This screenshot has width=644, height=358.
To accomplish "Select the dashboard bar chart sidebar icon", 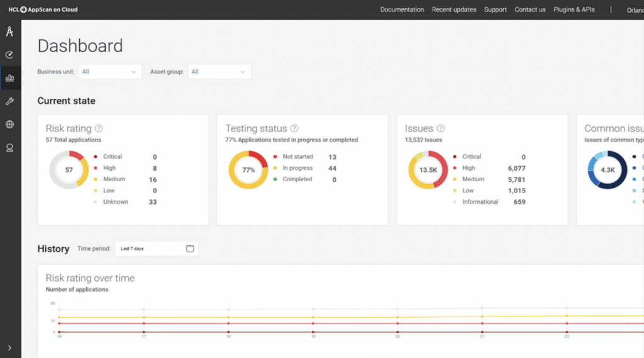I will click(x=9, y=77).
